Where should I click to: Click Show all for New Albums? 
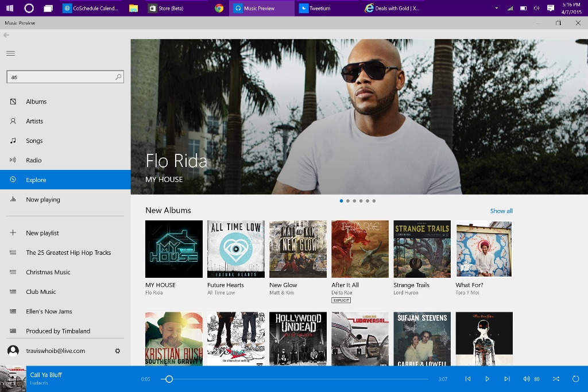[x=501, y=211]
